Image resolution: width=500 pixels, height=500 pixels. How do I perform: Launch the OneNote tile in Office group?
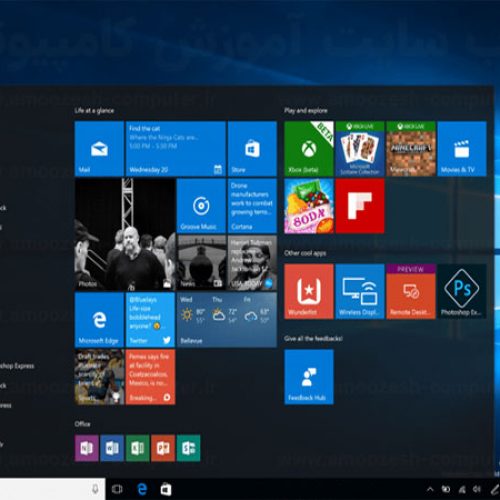tap(87, 448)
